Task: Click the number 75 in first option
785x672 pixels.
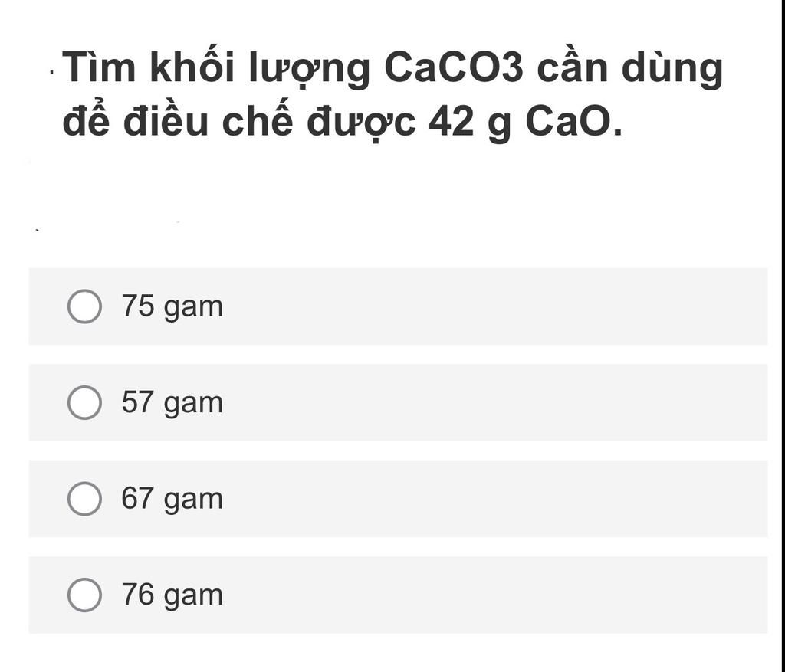Action: tap(138, 305)
